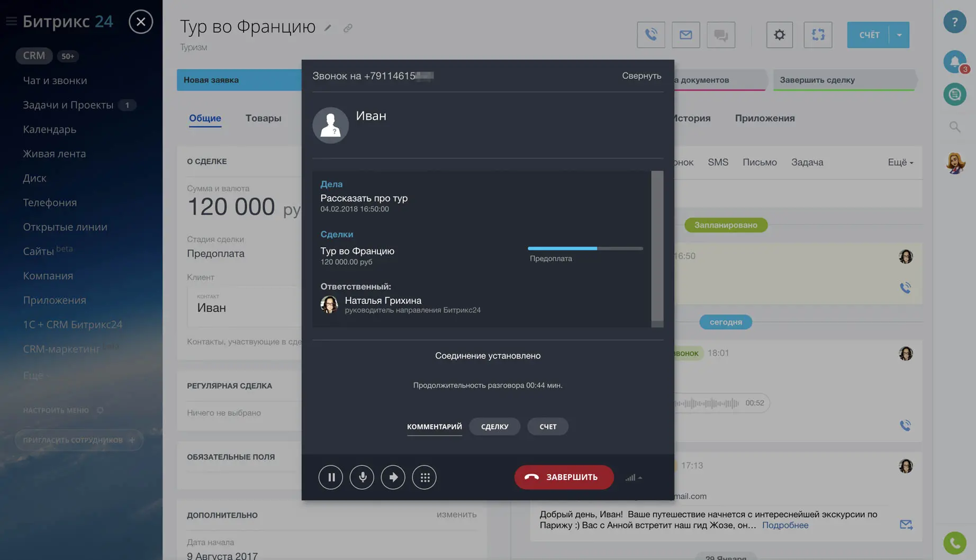976x560 pixels.
Task: Click the mail icon on the email entry
Action: 906,525
